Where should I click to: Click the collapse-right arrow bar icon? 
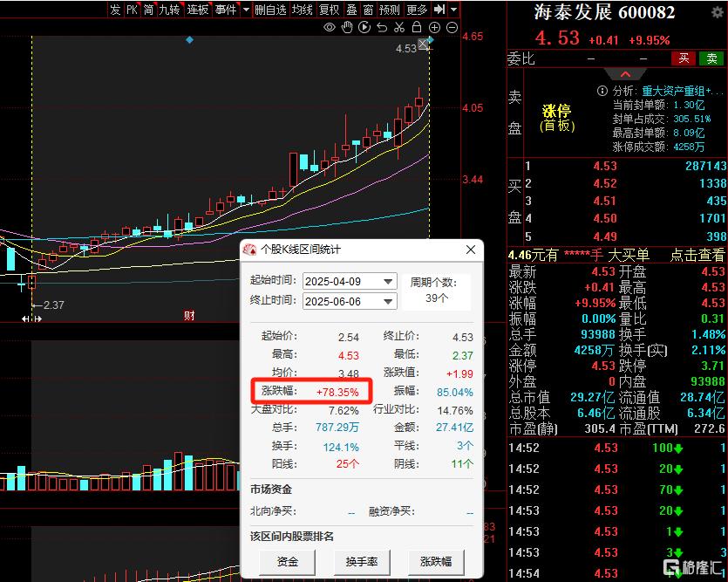439,10
